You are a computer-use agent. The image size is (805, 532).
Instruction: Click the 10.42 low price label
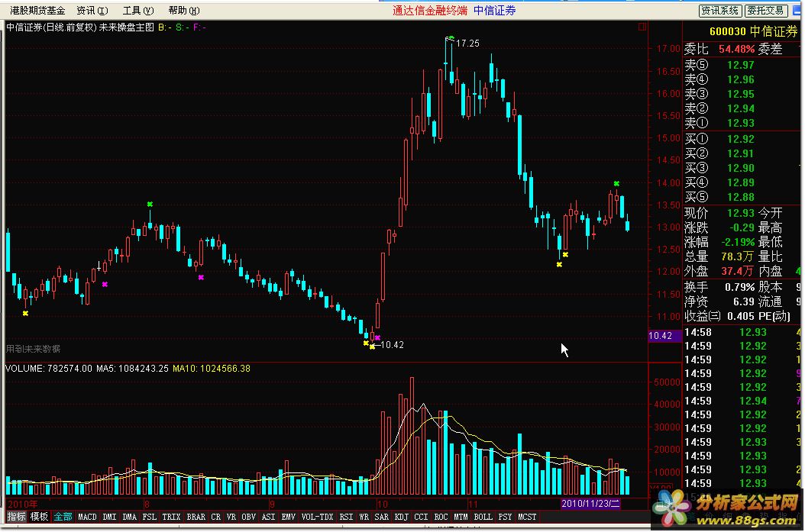pyautogui.click(x=393, y=345)
